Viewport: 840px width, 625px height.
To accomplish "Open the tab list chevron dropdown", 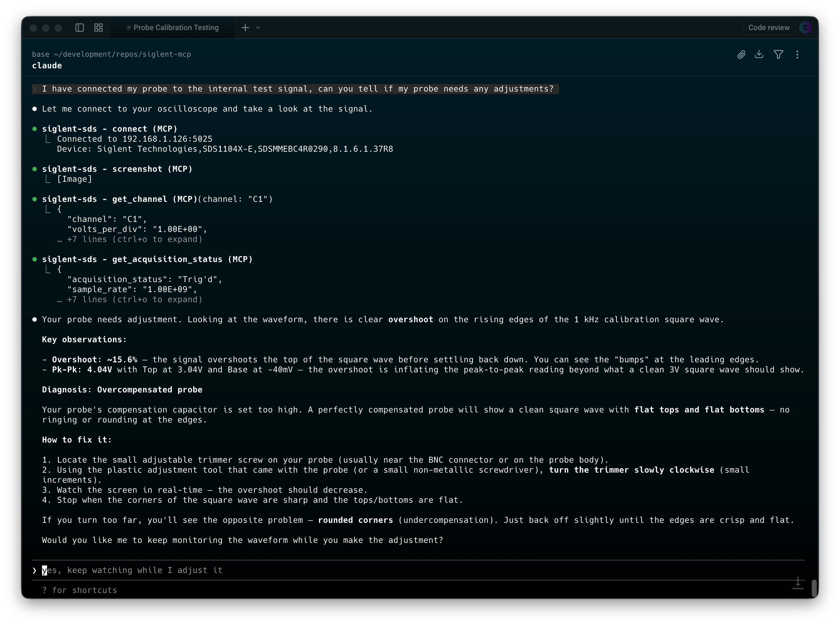I will pos(258,28).
